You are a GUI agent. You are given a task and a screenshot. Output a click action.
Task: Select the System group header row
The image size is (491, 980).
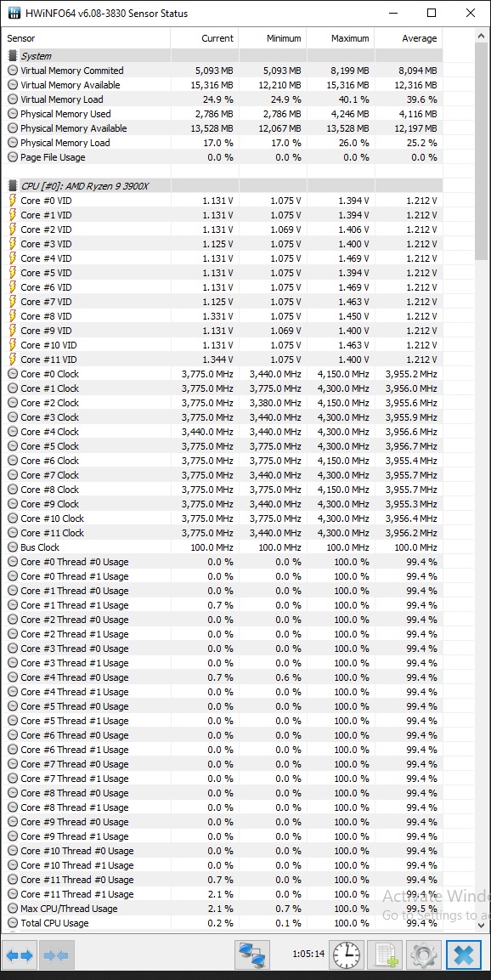pyautogui.click(x=223, y=56)
